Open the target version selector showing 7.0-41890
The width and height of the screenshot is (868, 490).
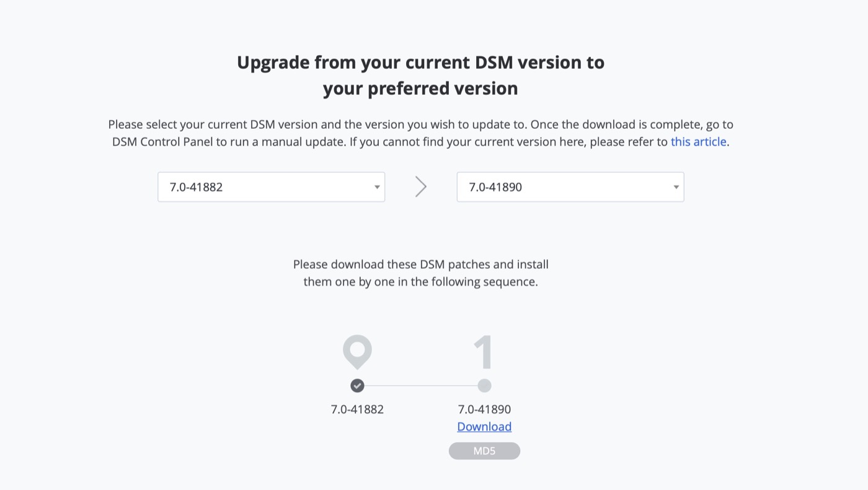[570, 187]
